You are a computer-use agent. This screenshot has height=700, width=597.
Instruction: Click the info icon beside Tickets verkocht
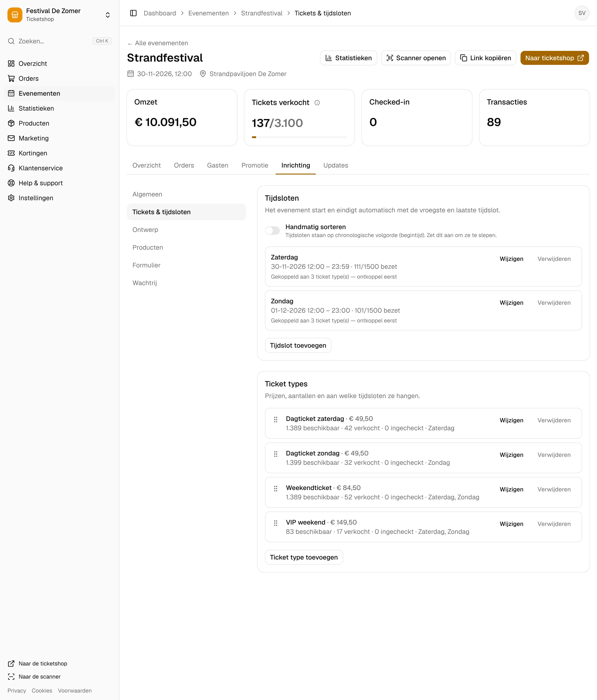click(x=317, y=103)
